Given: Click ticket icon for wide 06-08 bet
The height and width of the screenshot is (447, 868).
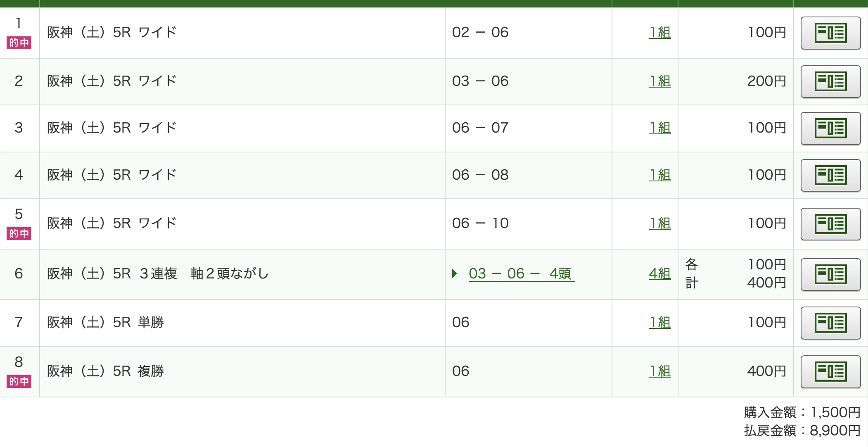Looking at the screenshot, I should coord(830,176).
